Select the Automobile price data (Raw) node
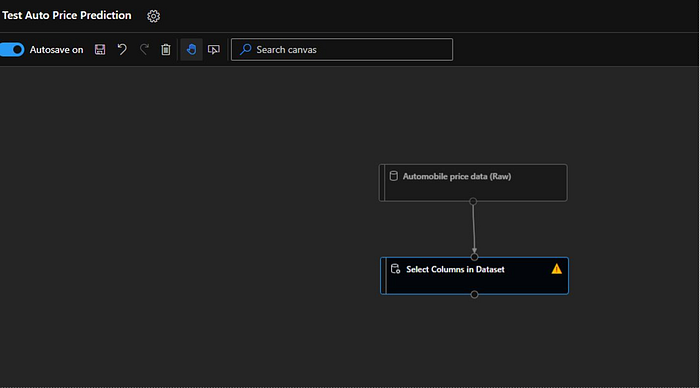Viewport: 700px width, 388px height. coord(473,183)
